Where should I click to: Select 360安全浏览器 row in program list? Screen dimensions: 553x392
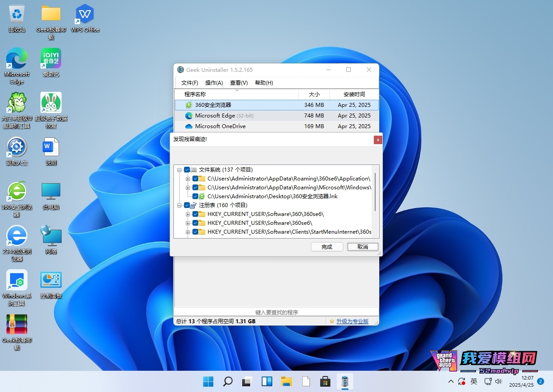[x=276, y=105]
